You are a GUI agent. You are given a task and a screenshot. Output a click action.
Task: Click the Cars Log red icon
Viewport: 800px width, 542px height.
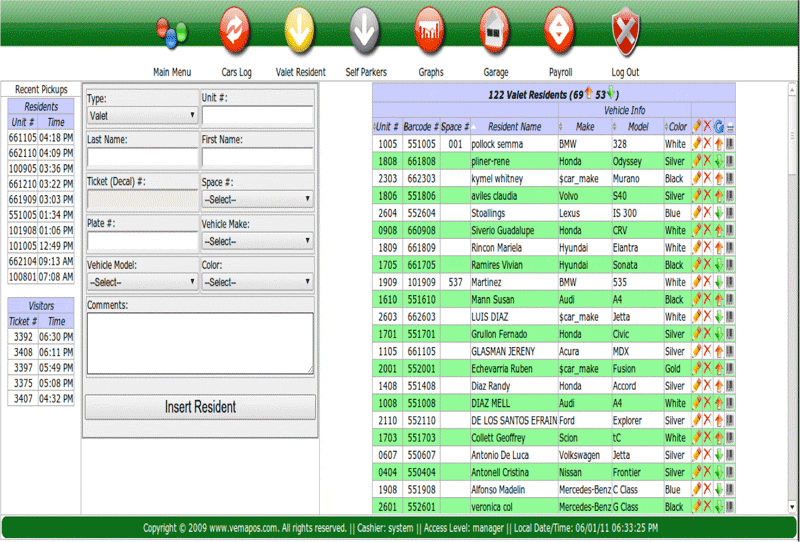click(x=237, y=30)
